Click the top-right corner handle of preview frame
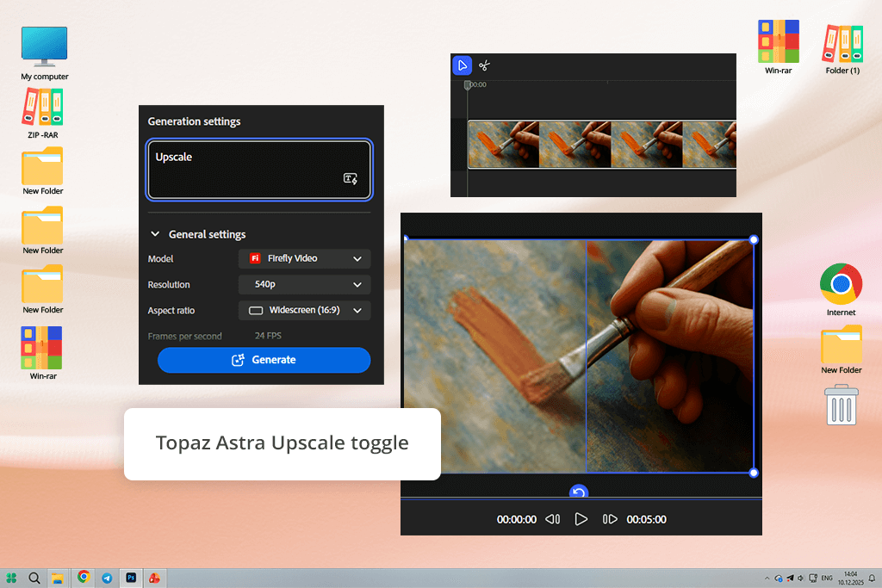 coord(754,240)
